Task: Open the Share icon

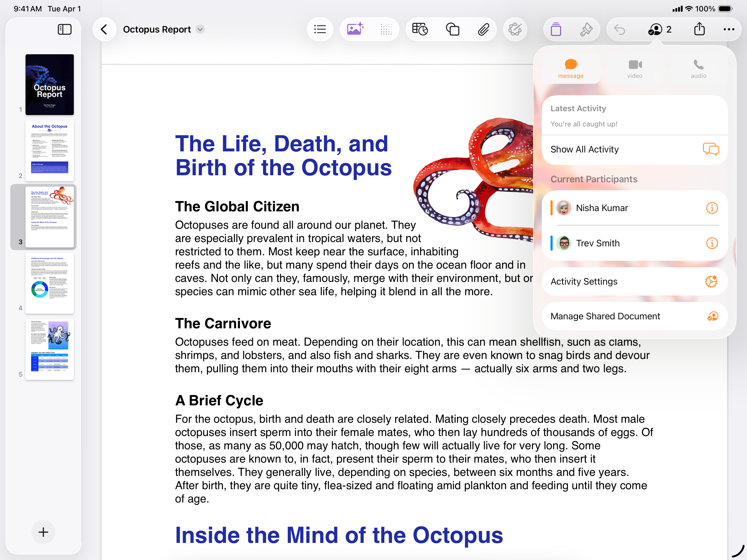Action: click(x=699, y=29)
